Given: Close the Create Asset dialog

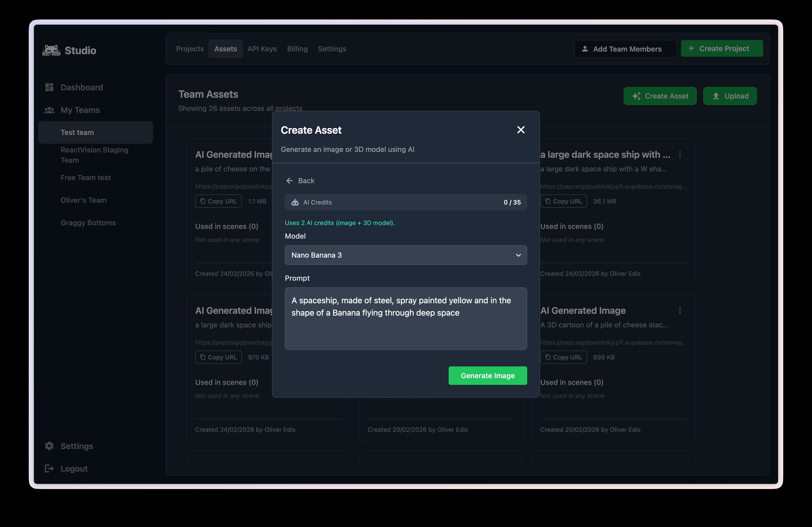Looking at the screenshot, I should click(521, 130).
